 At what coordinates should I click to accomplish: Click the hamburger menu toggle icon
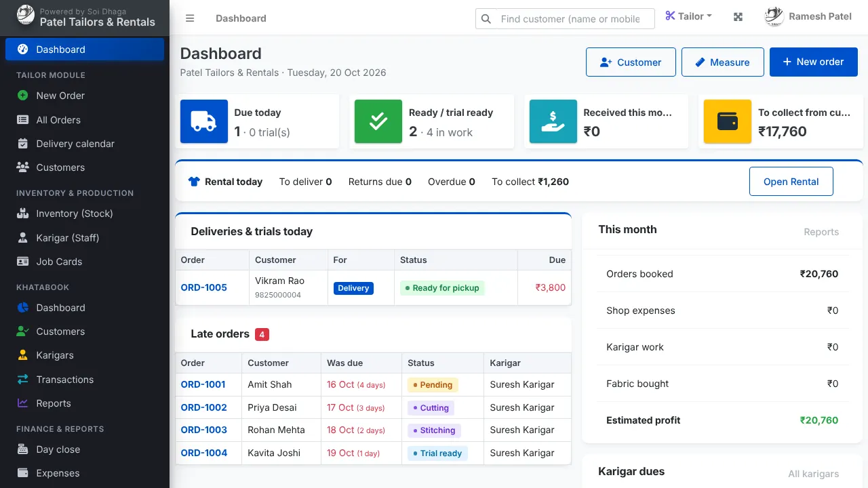click(x=190, y=18)
